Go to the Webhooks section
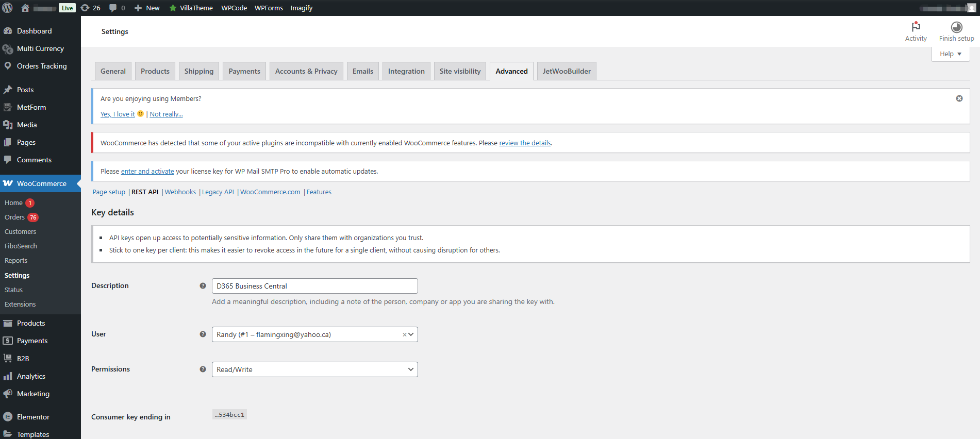Screen dimensions: 980x439 tap(180, 192)
